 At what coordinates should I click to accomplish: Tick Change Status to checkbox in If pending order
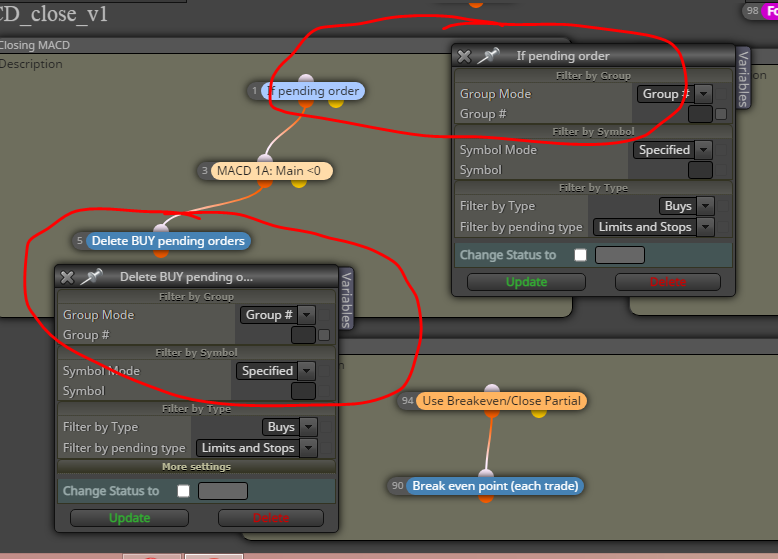pos(580,255)
